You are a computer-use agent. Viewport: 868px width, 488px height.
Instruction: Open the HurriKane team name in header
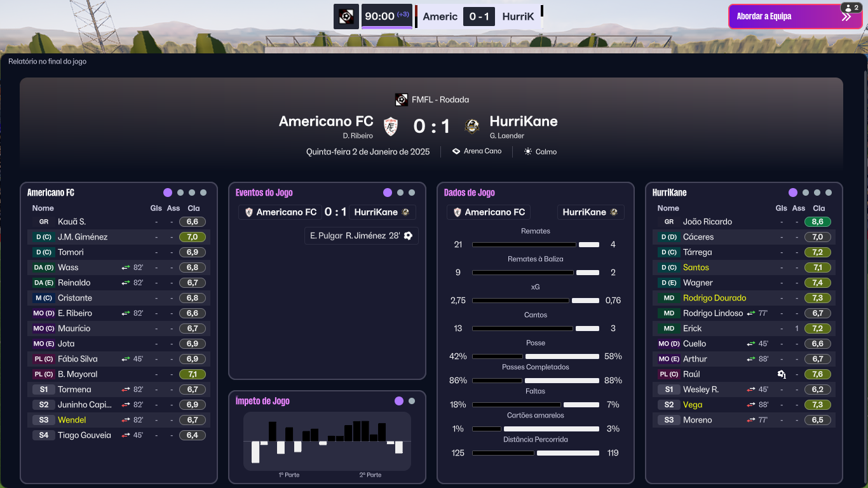tap(524, 121)
